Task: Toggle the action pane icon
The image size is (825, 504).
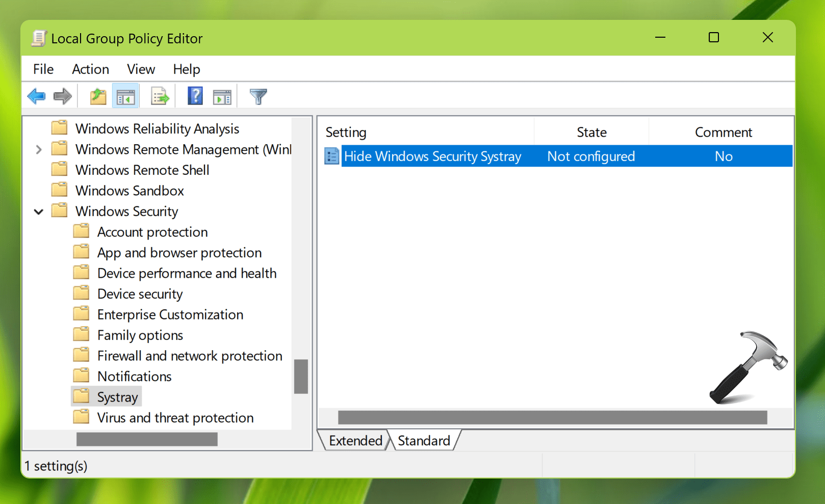Action: [x=222, y=96]
